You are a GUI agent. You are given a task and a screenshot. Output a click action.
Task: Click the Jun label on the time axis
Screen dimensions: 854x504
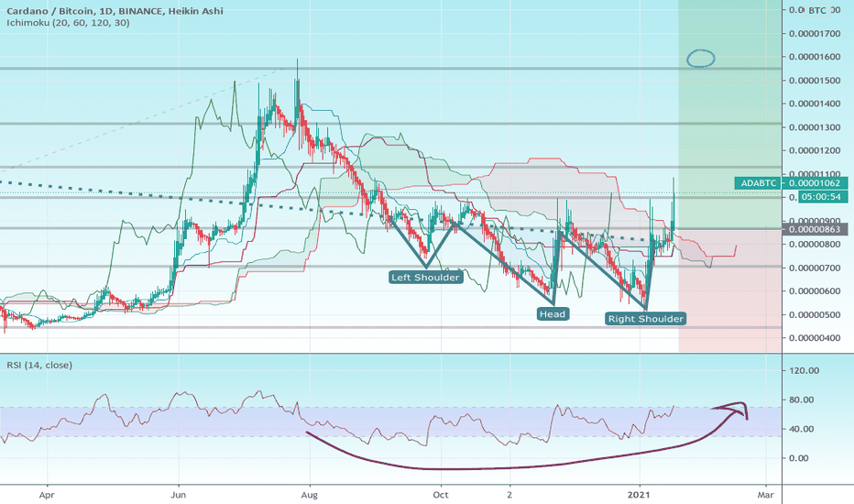(178, 495)
